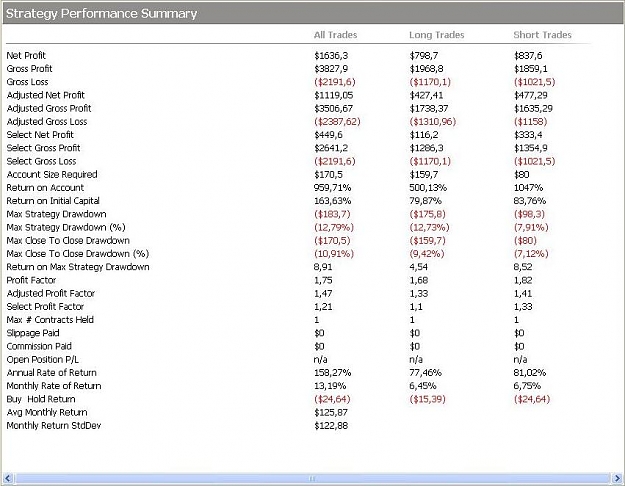Click the Monthly Rate of Return label
The height and width of the screenshot is (486, 625).
tap(54, 386)
